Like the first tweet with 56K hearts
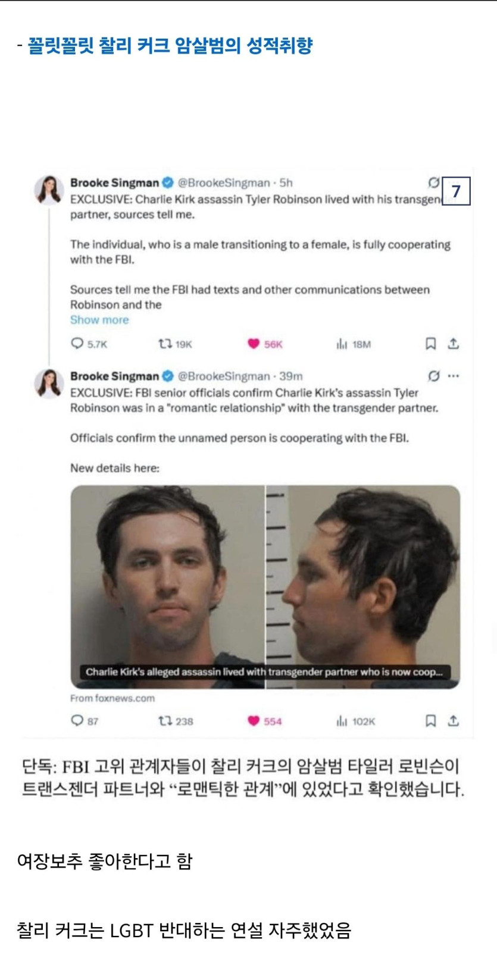This screenshot has height=980, width=497. 254,344
